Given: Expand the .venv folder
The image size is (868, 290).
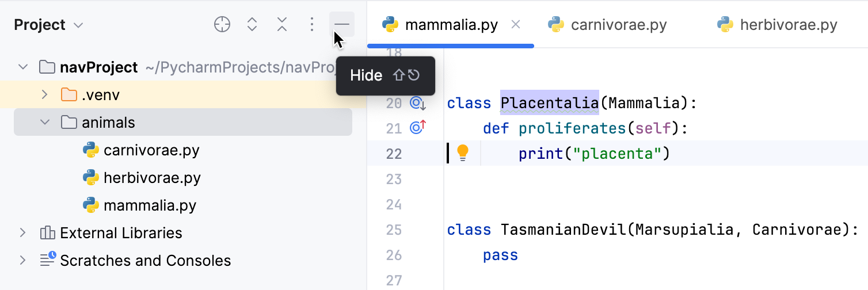Looking at the screenshot, I should (44, 94).
